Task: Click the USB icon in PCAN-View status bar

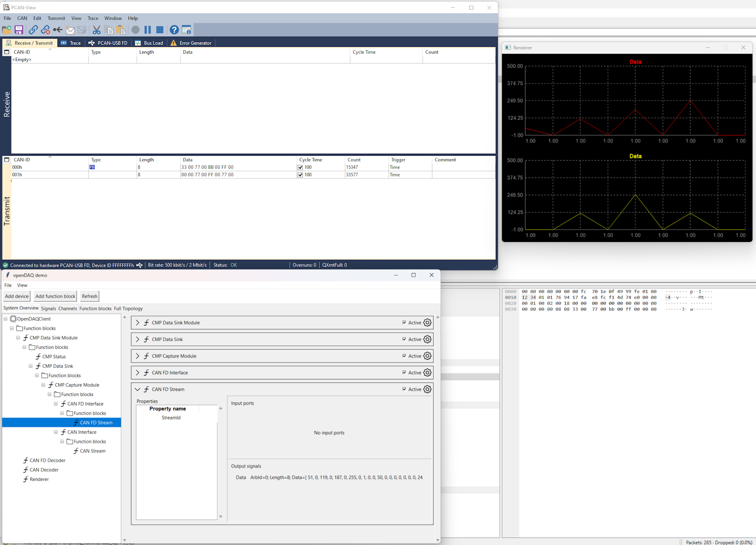Action: coord(139,265)
